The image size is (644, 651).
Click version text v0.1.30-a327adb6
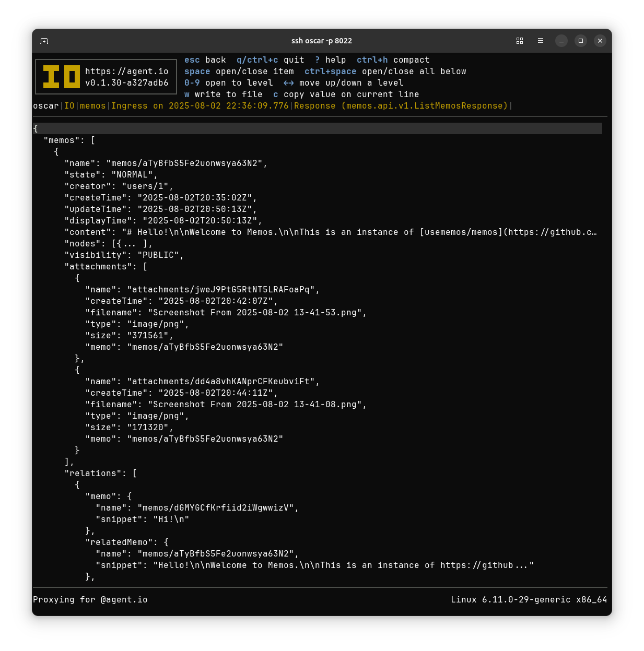coord(127,83)
